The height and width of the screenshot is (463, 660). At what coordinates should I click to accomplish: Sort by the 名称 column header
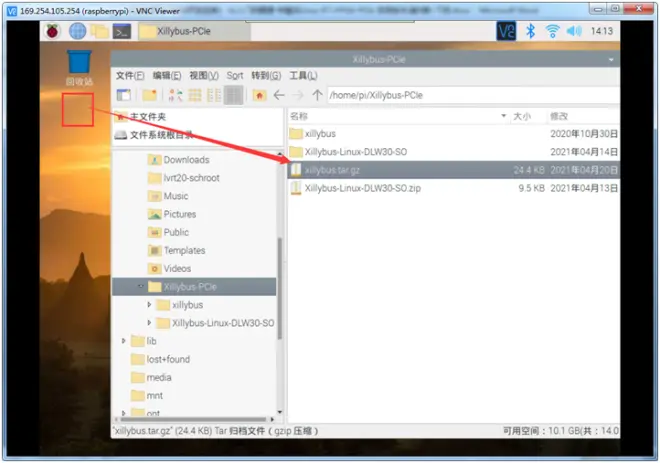click(x=399, y=116)
